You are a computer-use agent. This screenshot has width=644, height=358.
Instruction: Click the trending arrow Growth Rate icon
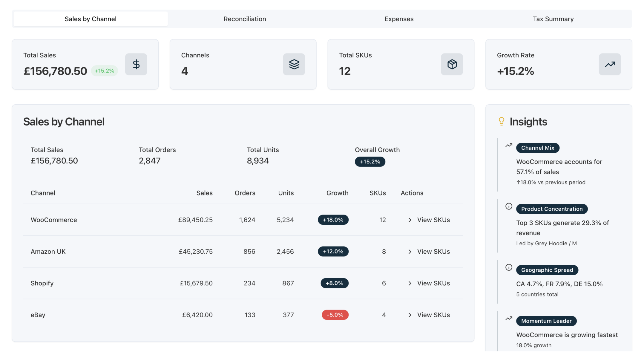(x=610, y=64)
